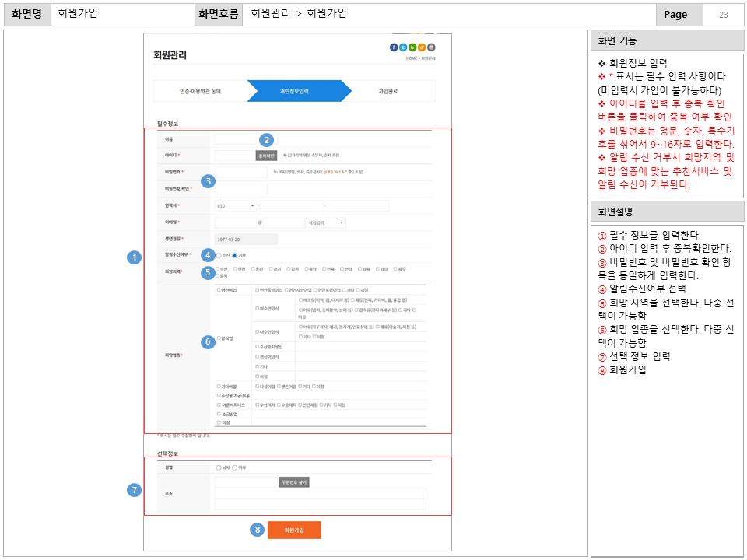Check the 제주 region checkbox

tap(395, 268)
